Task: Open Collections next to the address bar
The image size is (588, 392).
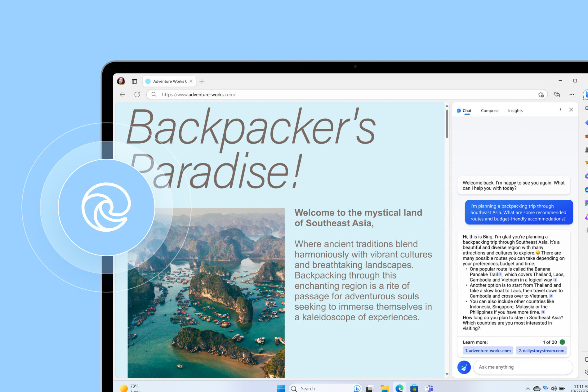Action: (557, 95)
